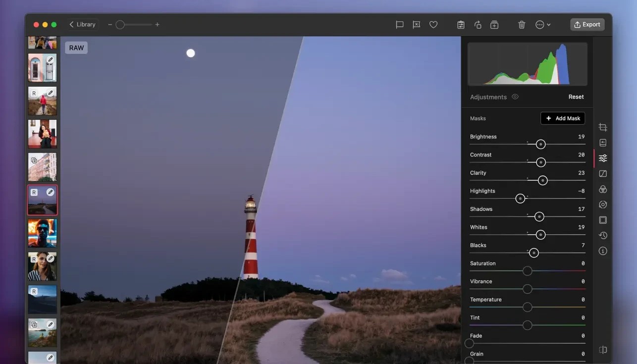Select the dark blue landscape thumbnail

pyautogui.click(x=43, y=299)
